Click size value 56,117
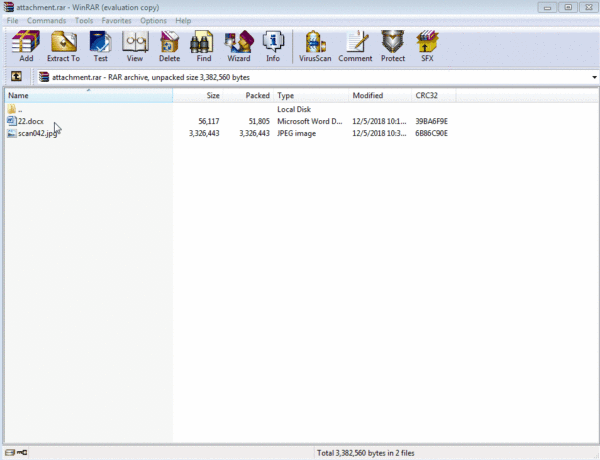The height and width of the screenshot is (460, 600). (x=209, y=121)
